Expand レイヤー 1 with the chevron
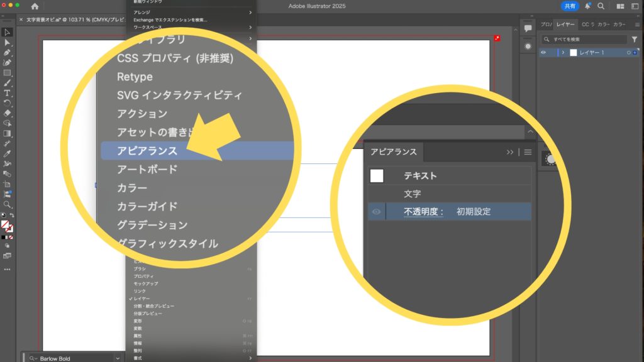 pos(563,53)
